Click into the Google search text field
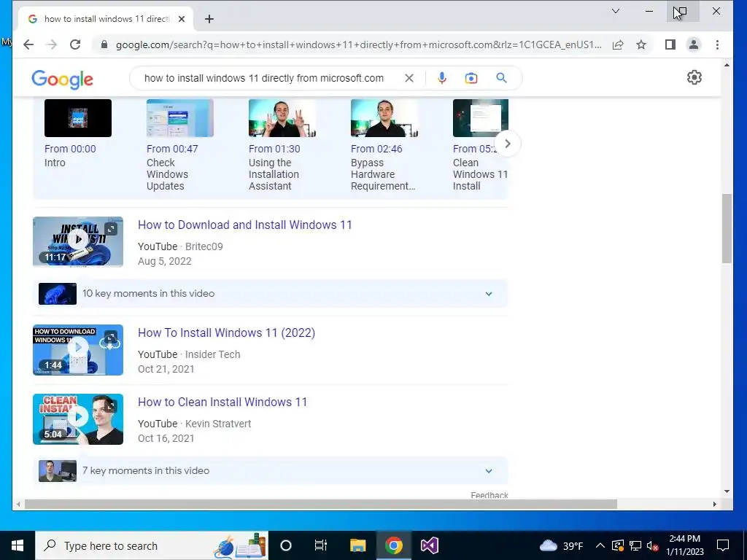 (264, 78)
